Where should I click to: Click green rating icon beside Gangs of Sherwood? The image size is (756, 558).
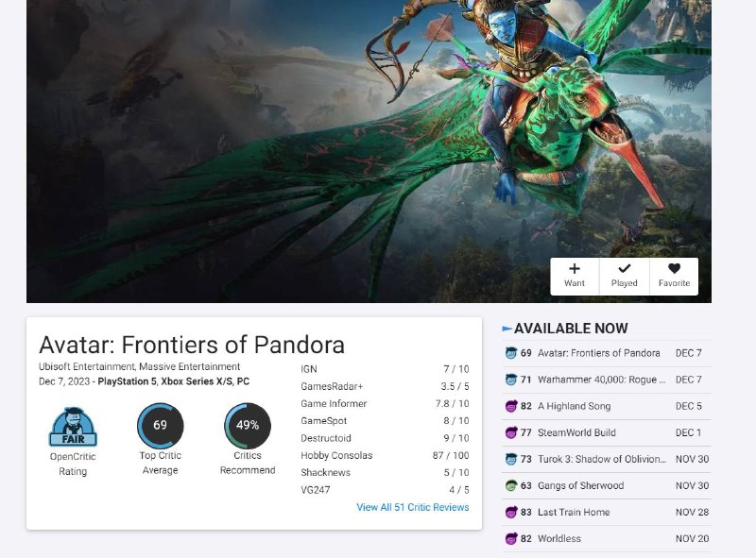coord(510,485)
